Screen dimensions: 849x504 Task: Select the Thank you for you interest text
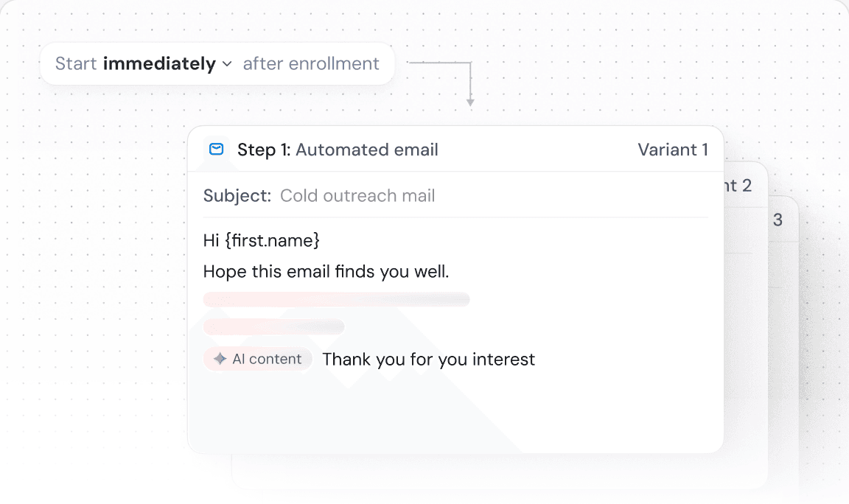[x=428, y=360]
